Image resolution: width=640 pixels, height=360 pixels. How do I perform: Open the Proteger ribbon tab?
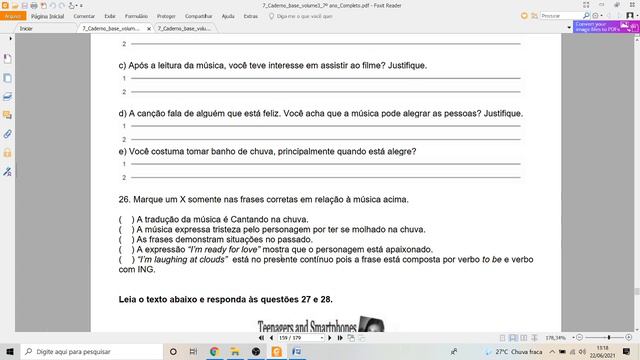click(x=166, y=16)
